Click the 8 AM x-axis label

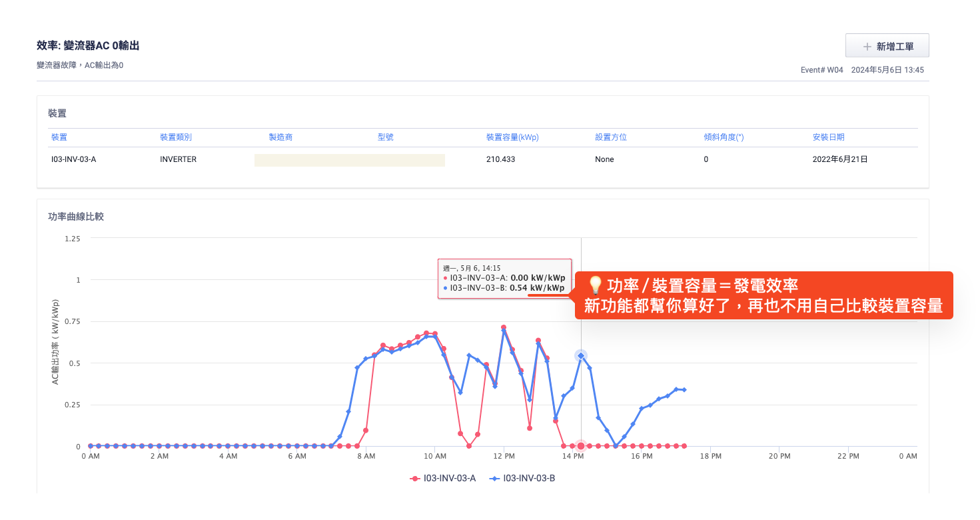pos(366,457)
